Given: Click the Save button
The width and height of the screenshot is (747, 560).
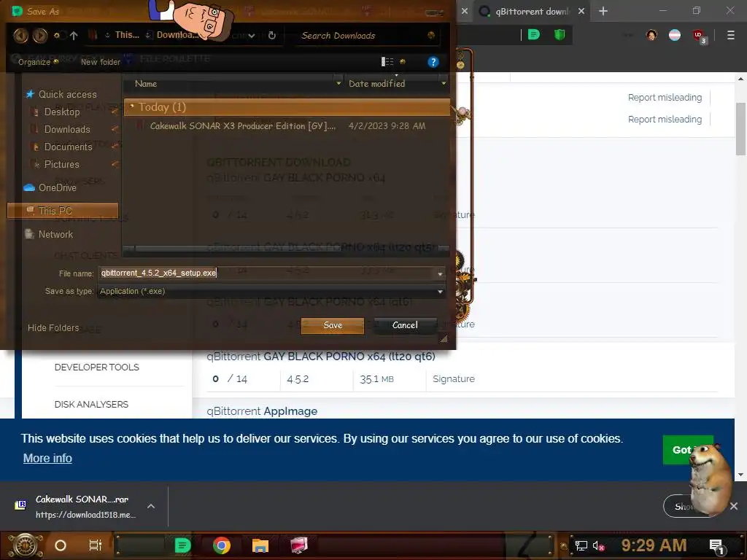Looking at the screenshot, I should click(x=333, y=325).
